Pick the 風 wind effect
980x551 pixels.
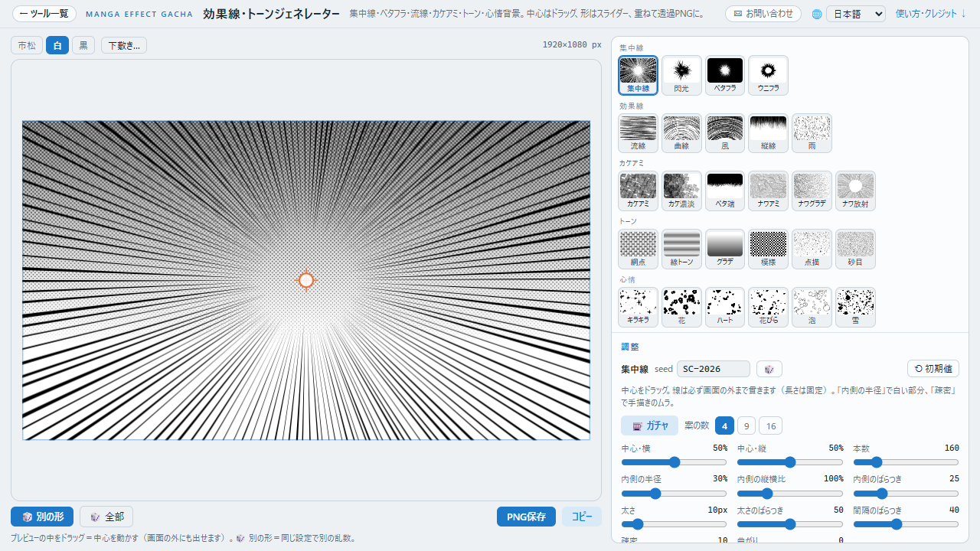coord(725,133)
